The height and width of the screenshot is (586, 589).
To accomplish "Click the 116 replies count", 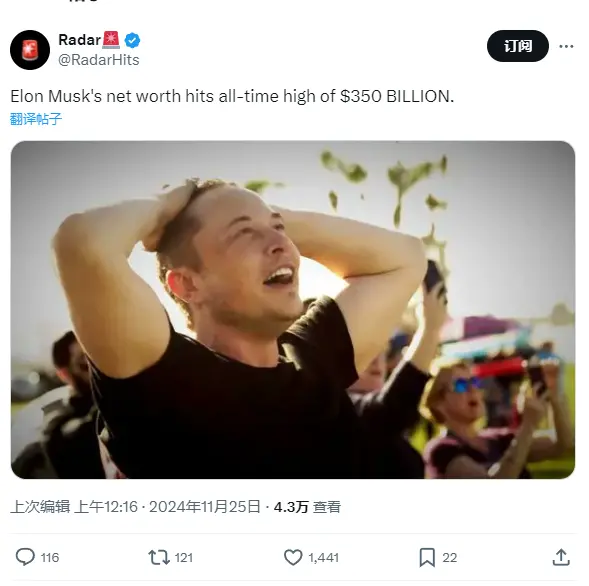I will (50, 557).
